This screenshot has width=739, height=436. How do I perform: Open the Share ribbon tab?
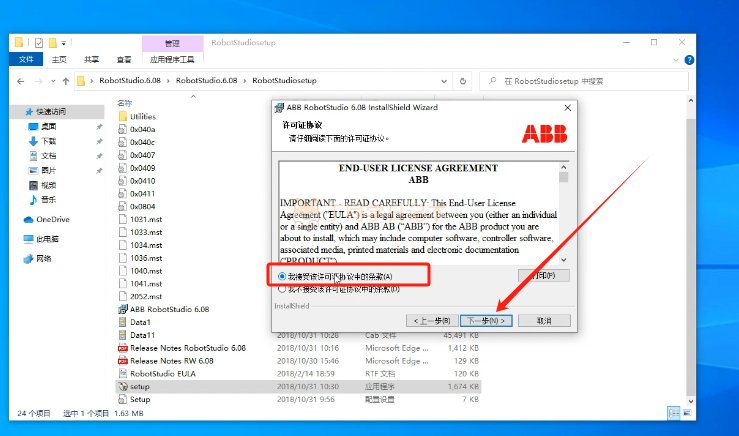[x=91, y=59]
